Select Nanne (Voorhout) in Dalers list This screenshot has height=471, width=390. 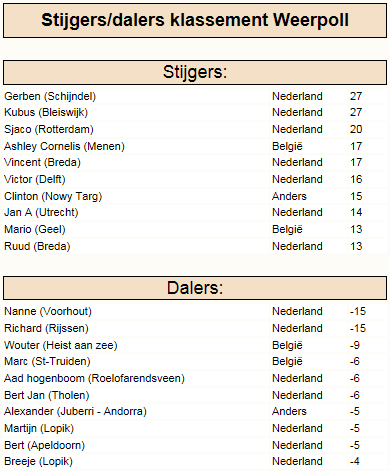click(x=48, y=311)
